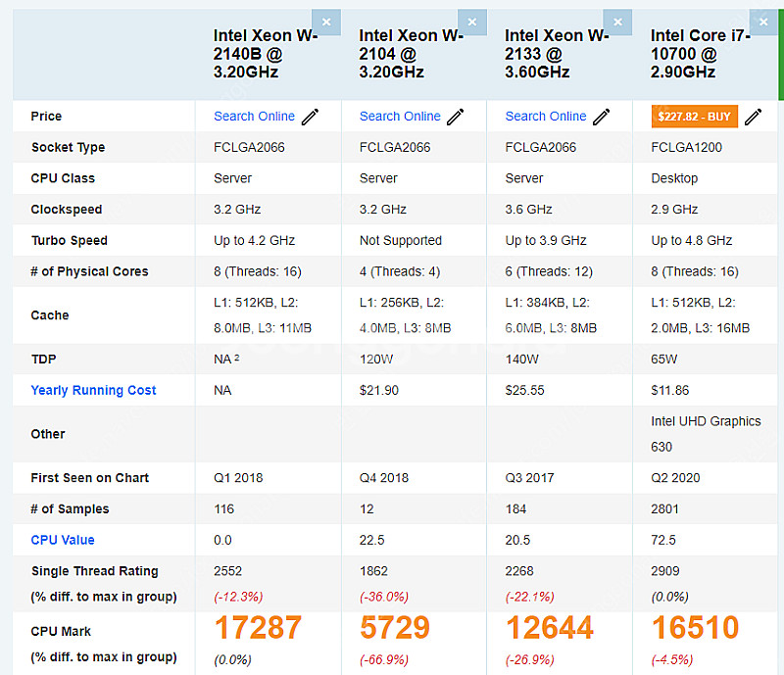This screenshot has width=784, height=675.
Task: Click the 'NA' TDP cell with footnote 2
Action: 226,360
